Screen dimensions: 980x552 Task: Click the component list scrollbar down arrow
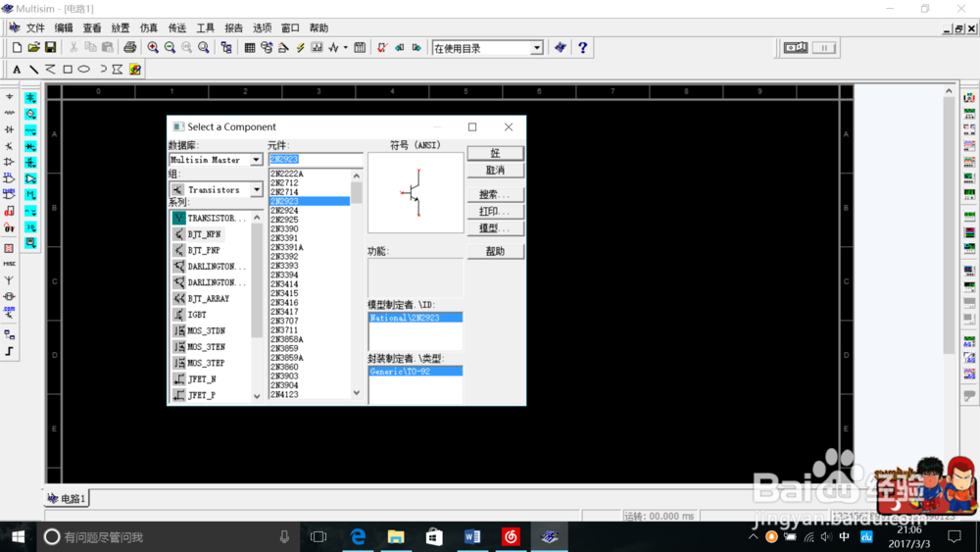click(x=357, y=393)
